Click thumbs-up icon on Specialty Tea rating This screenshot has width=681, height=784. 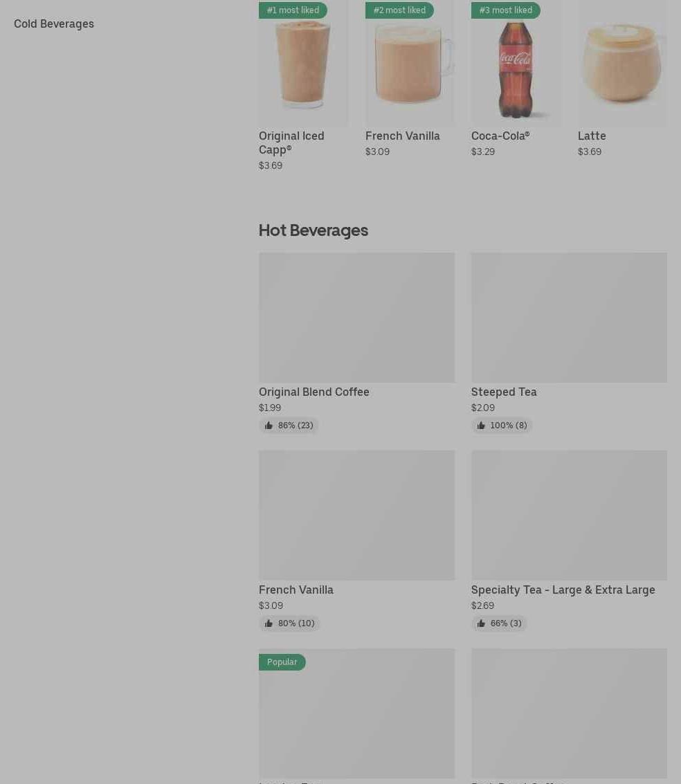pyautogui.click(x=481, y=623)
